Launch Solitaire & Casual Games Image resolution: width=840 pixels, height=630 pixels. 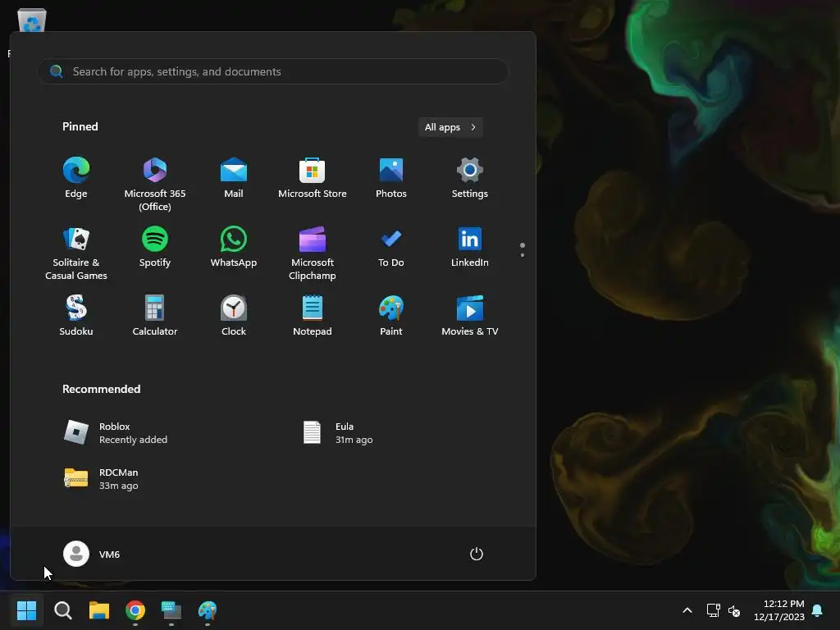click(76, 253)
